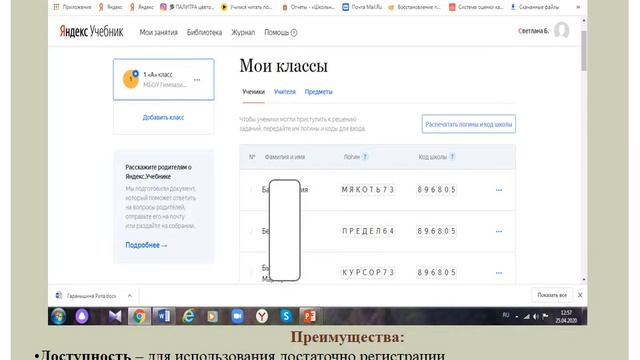
Task: Open the ПАЛИТРА цвето... bookmark
Action: tap(187, 7)
